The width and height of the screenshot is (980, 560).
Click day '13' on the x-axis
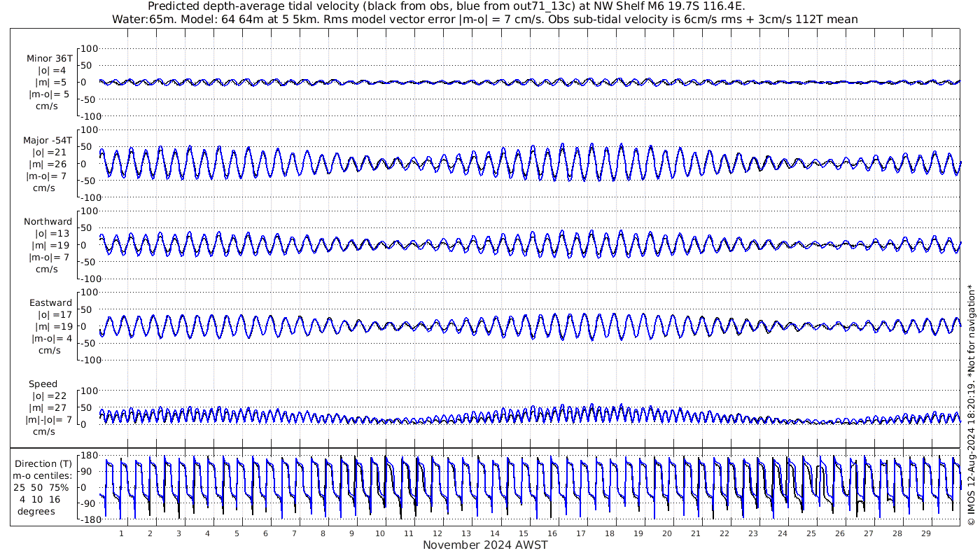466,533
